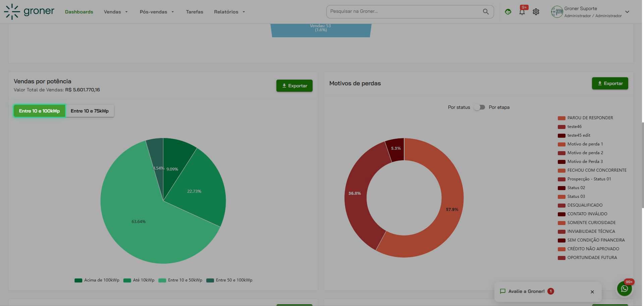Viewport: 644px width, 306px height.
Task: Toggle teste45 edit legend swatch
Action: tap(561, 136)
